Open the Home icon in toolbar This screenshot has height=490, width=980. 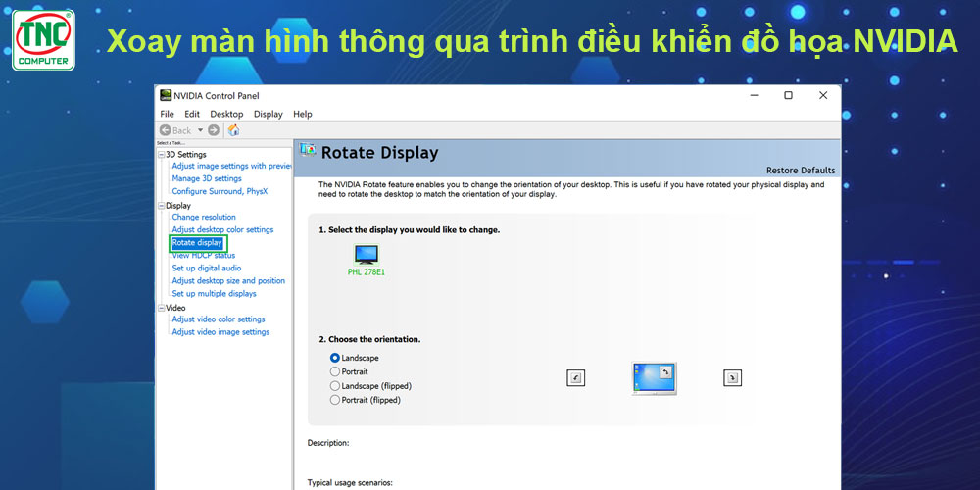(234, 130)
